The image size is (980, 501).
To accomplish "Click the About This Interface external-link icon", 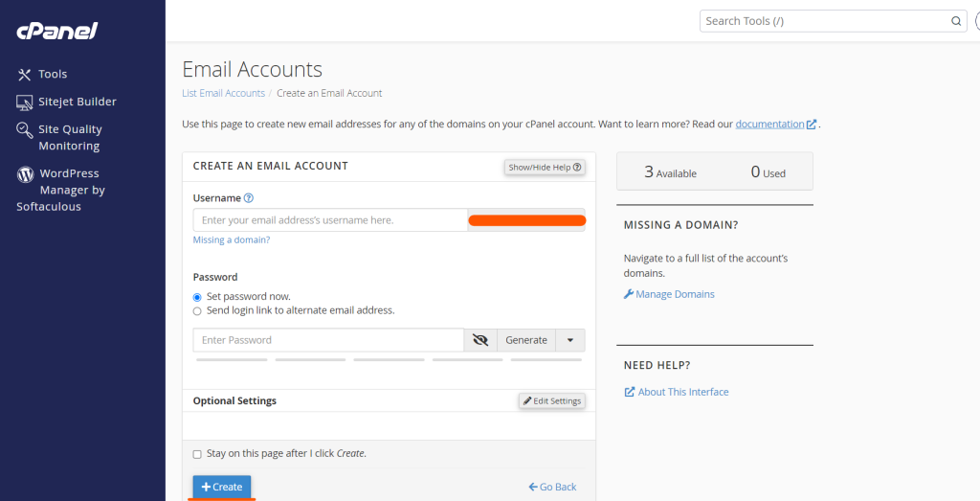I will (x=629, y=392).
